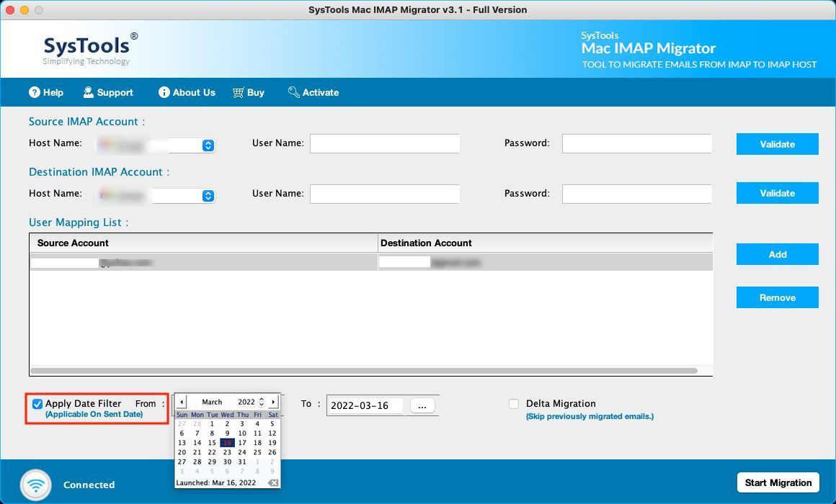Pick March 11 in the calendar
Viewport: 836px width, 504px height.
(257, 433)
